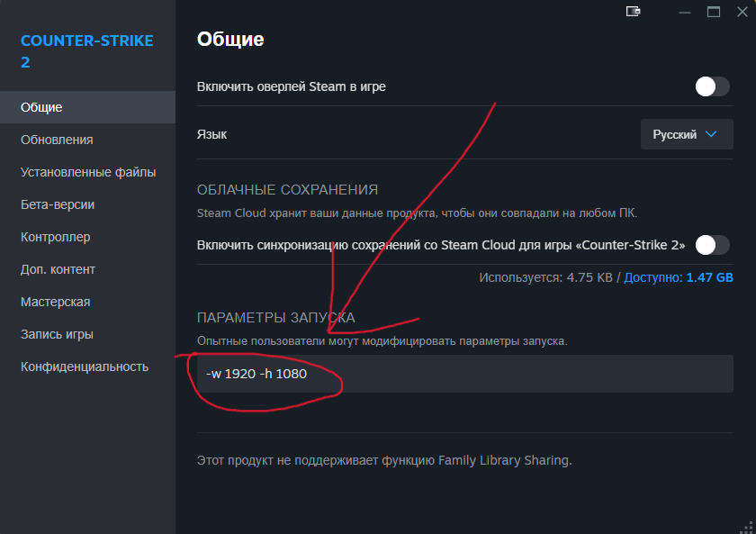This screenshot has height=534, width=756.
Task: Toggle the Steam overlay in-game switch
Action: click(x=712, y=86)
